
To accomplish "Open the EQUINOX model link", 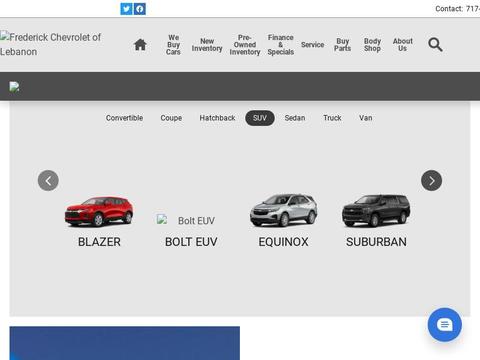I will pyautogui.click(x=284, y=242).
